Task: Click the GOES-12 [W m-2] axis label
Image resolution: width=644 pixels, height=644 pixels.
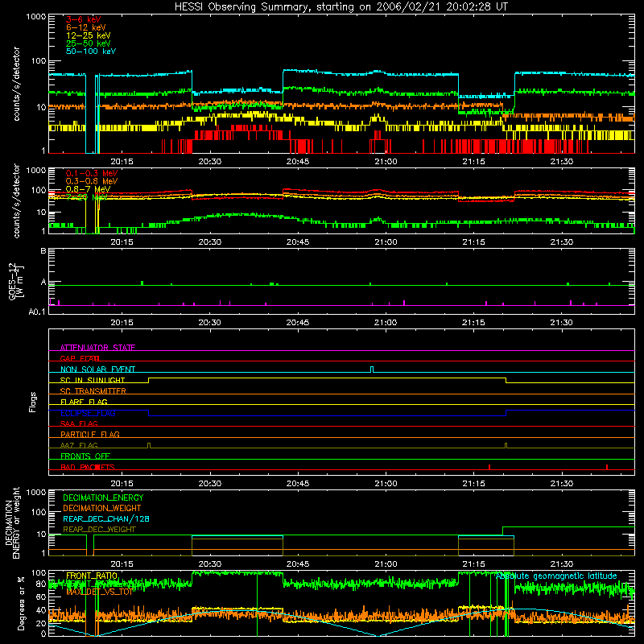Action: tap(16, 281)
